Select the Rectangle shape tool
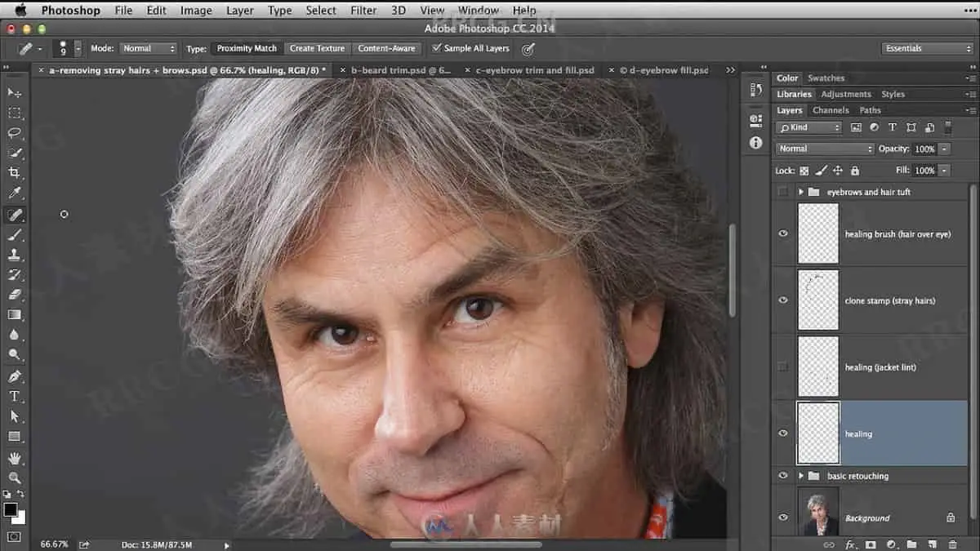This screenshot has width=980, height=551. [14, 437]
